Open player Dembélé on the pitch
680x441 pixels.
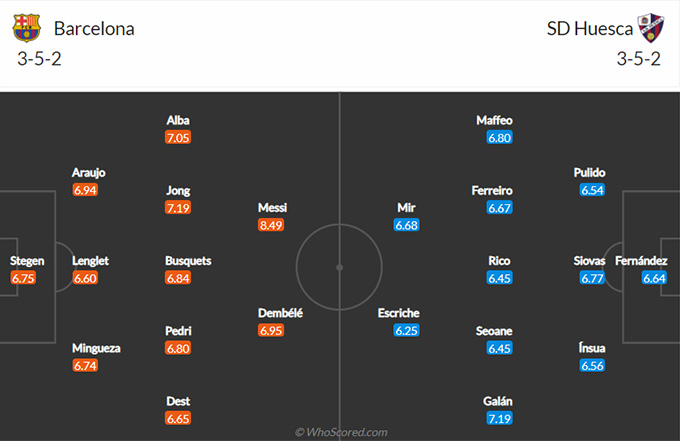tap(280, 313)
